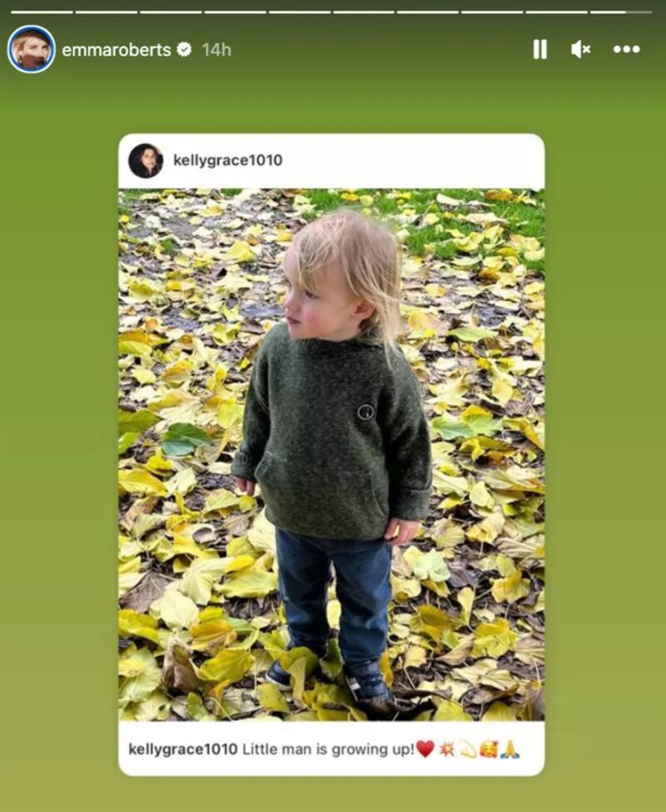Image resolution: width=666 pixels, height=812 pixels.
Task: Pause the story with the pause button
Action: 539,50
